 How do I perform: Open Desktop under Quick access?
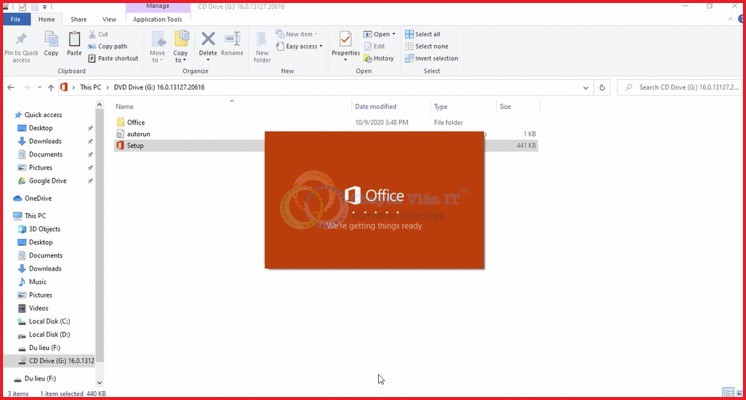click(x=40, y=128)
